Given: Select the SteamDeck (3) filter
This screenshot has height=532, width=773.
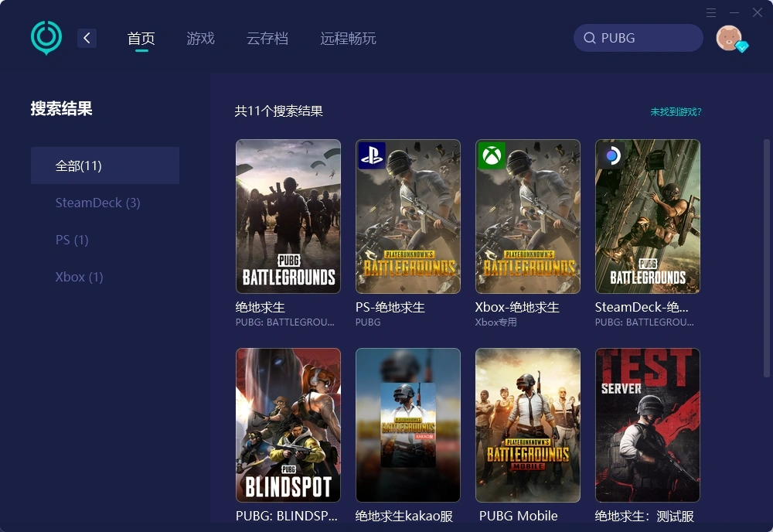Looking at the screenshot, I should [97, 203].
